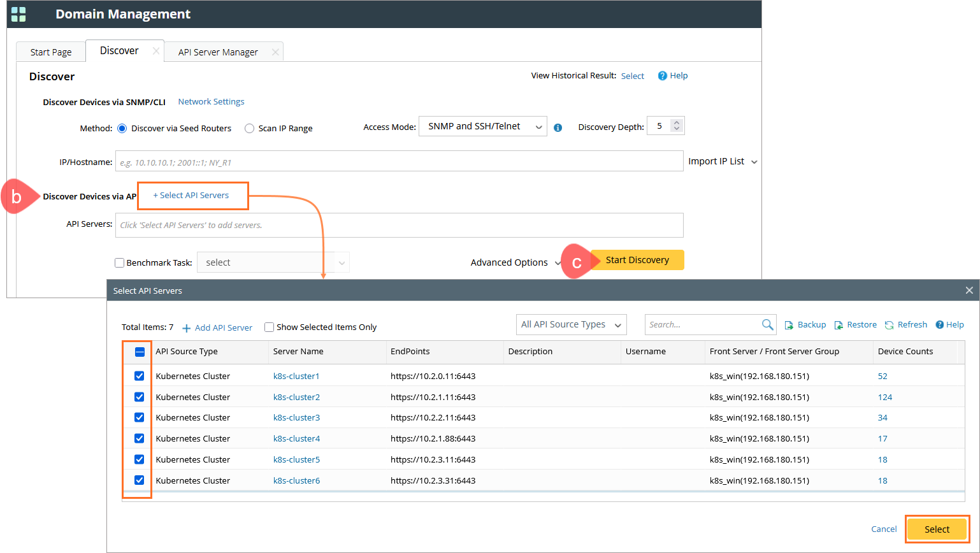Open the Access Mode dropdown
This screenshot has width=980, height=553.
click(482, 127)
